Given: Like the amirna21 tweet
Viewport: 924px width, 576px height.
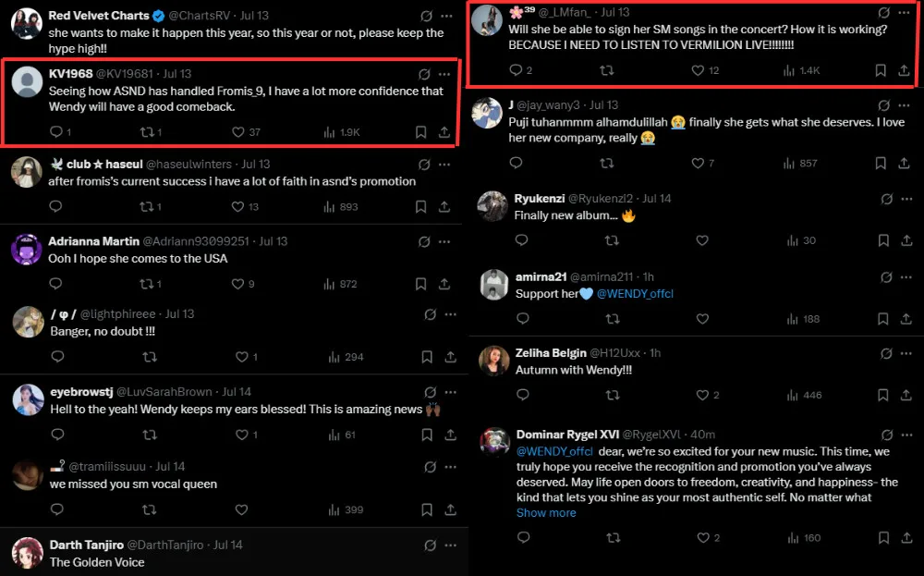Looking at the screenshot, I should coord(702,318).
